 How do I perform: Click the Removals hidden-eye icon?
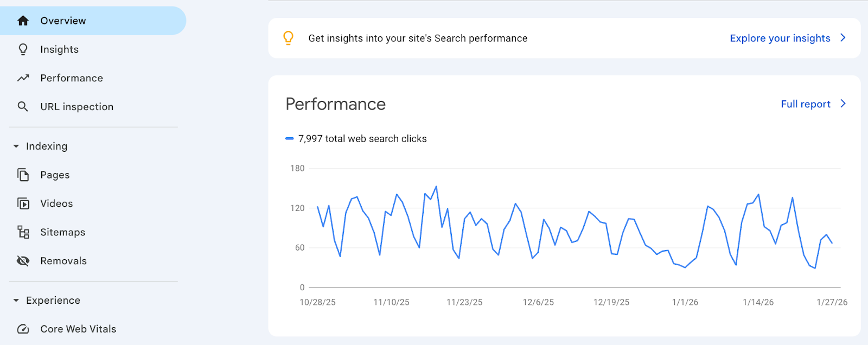(23, 260)
